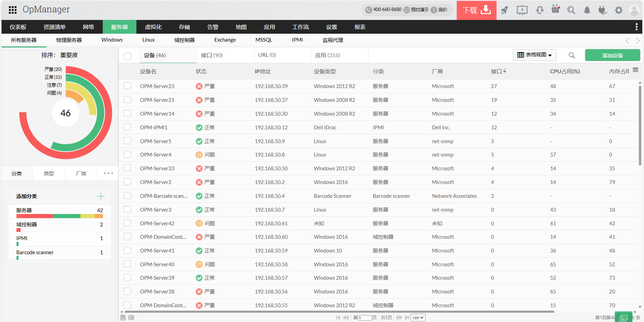Check the box for OPM-Server33
The height and width of the screenshot is (322, 644).
pyautogui.click(x=127, y=168)
